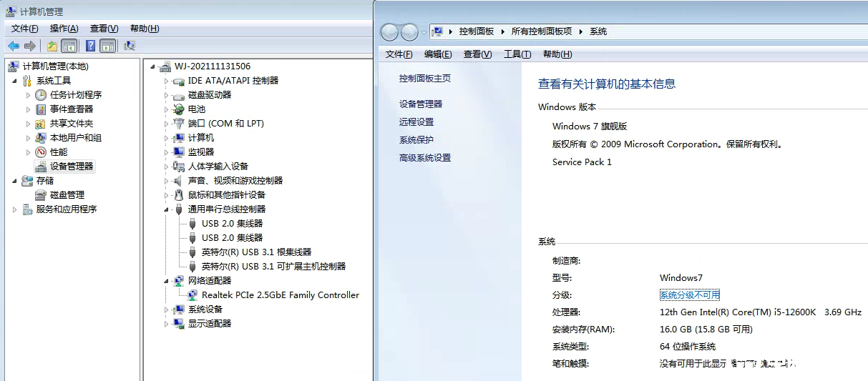
Task: Select 英特尔(R) USB 3.1 可扩展主机控制器
Action: (274, 267)
